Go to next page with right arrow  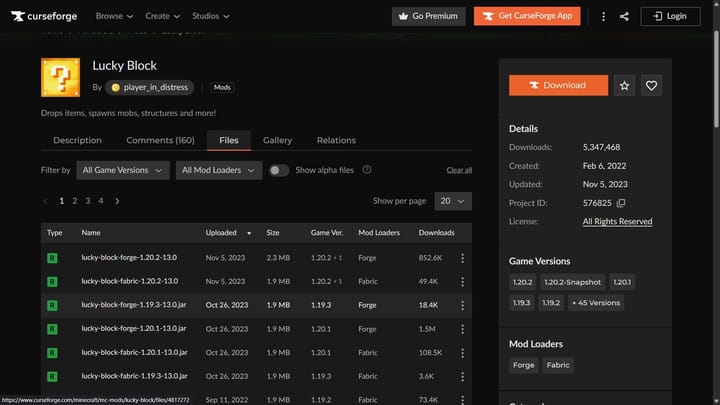[117, 201]
